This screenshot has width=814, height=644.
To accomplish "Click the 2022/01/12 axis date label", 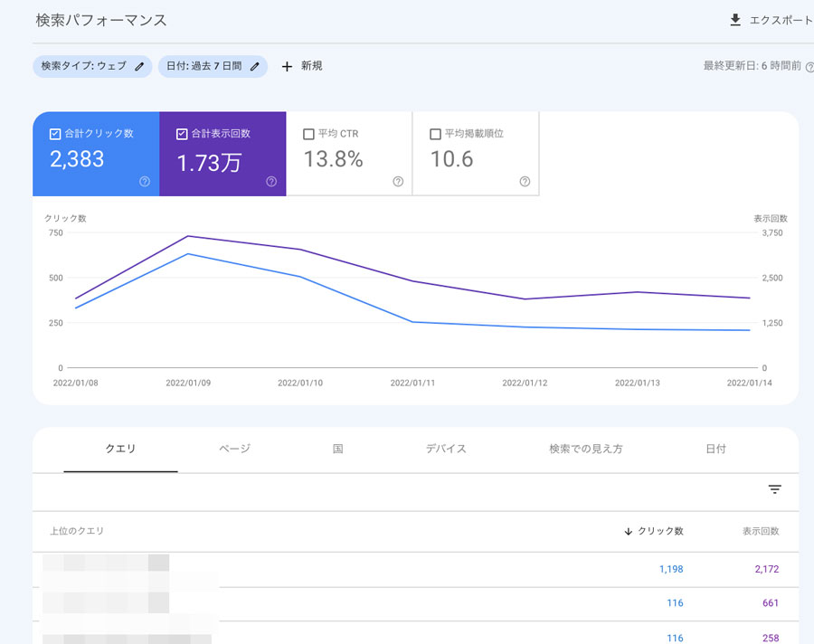I will coord(525,383).
